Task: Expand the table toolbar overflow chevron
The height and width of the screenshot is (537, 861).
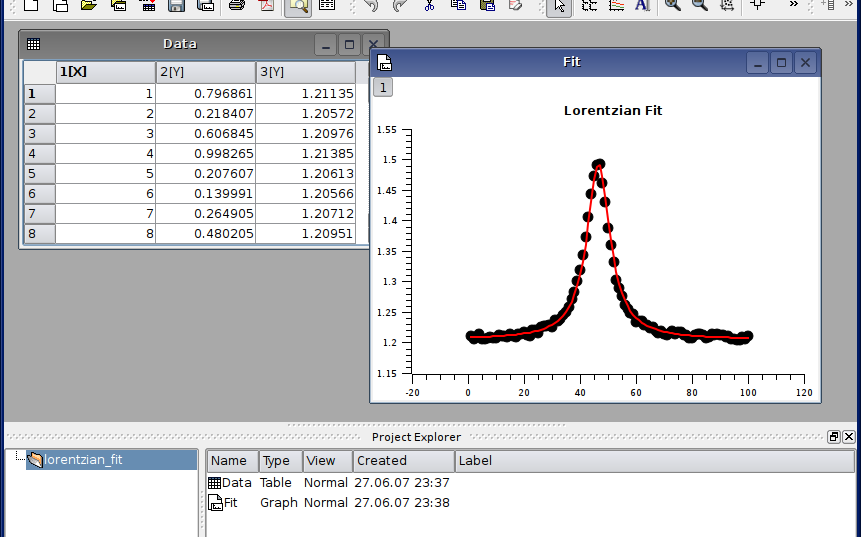Action: (849, 4)
